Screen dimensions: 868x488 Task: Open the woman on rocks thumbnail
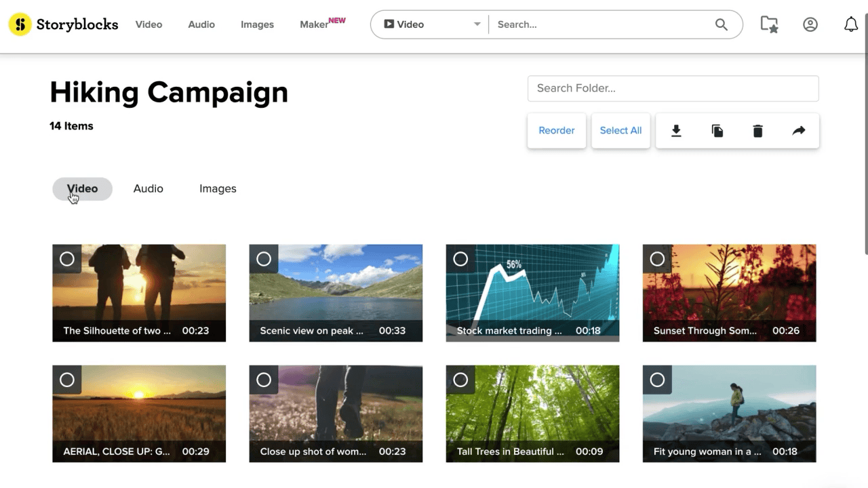tap(729, 413)
